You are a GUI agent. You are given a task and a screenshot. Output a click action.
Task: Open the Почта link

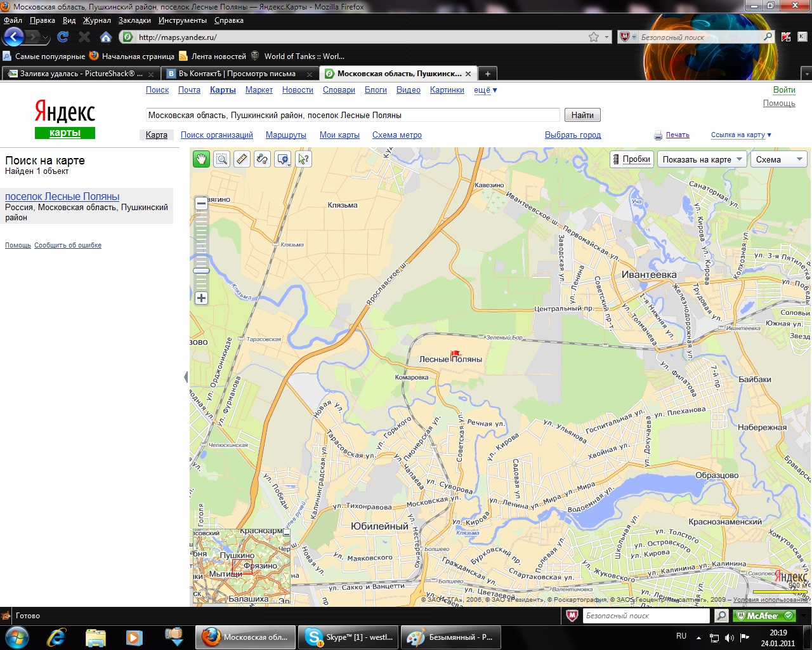click(x=189, y=90)
